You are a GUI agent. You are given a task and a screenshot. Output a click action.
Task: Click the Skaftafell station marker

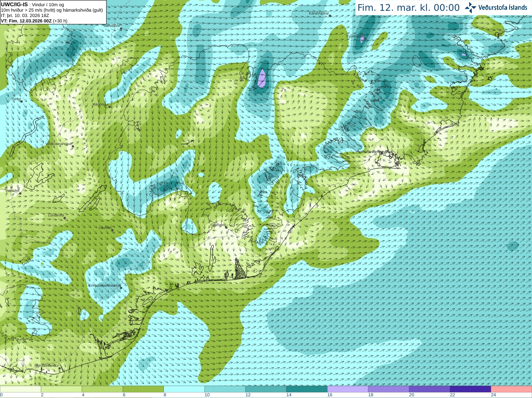pyautogui.click(x=226, y=227)
